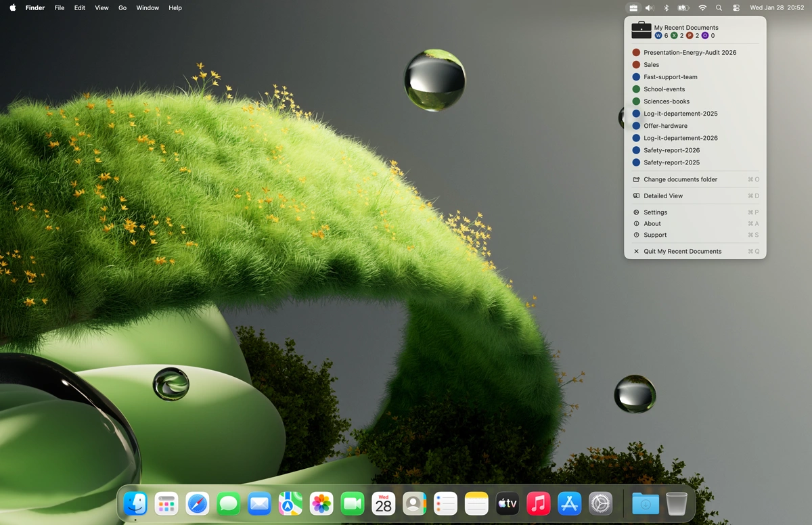Click the Support menu entry
The width and height of the screenshot is (812, 525).
pos(655,235)
